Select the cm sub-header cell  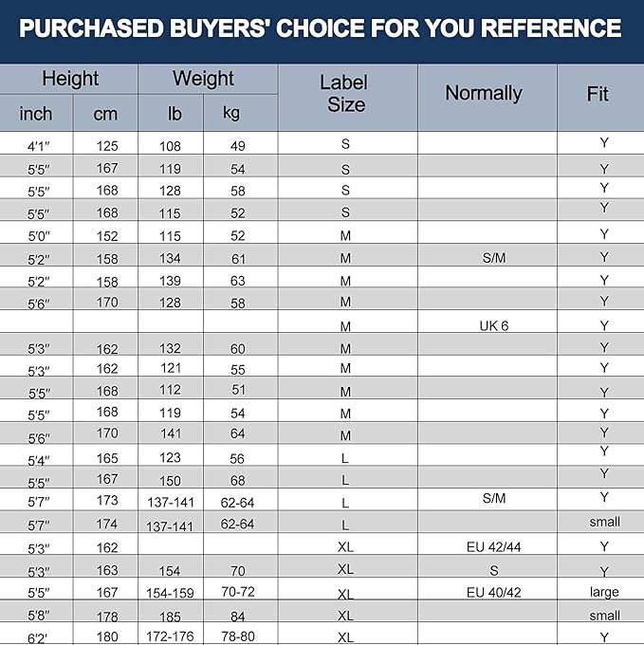105,113
